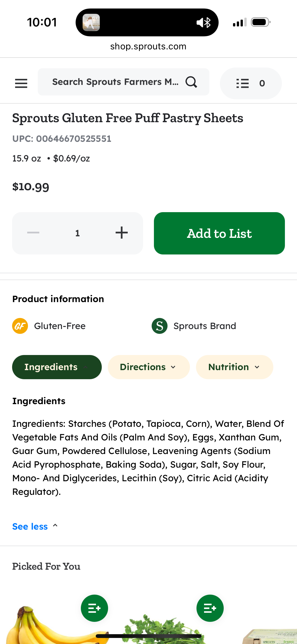The width and height of the screenshot is (297, 644).
Task: Tap the media thumbnail in Dynamic Island
Action: click(91, 22)
